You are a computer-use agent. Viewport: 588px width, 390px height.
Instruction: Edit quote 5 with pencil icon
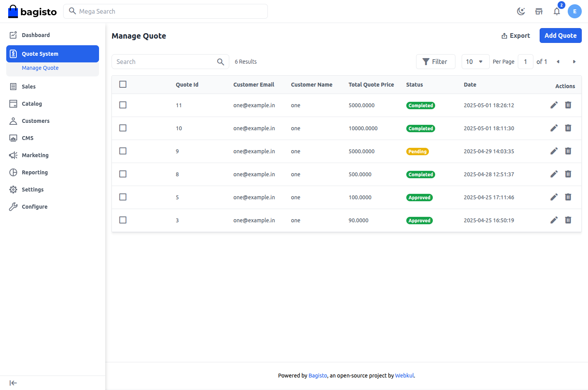(x=554, y=197)
